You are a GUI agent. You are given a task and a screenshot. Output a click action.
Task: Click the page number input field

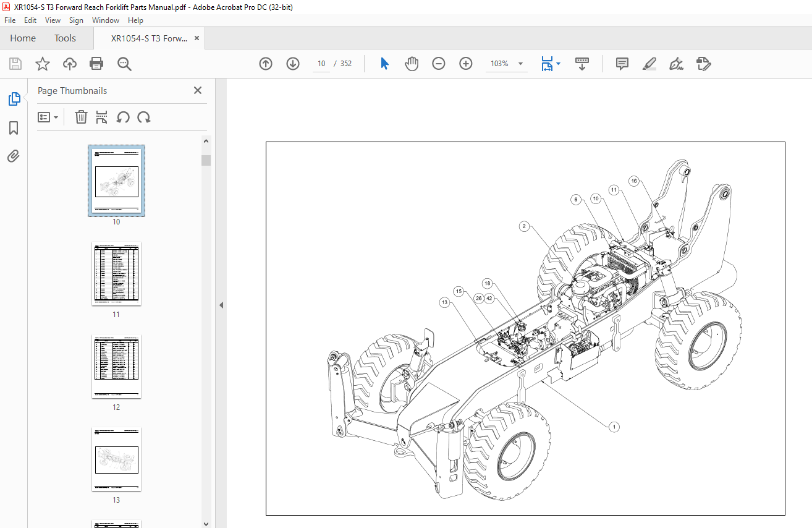321,64
